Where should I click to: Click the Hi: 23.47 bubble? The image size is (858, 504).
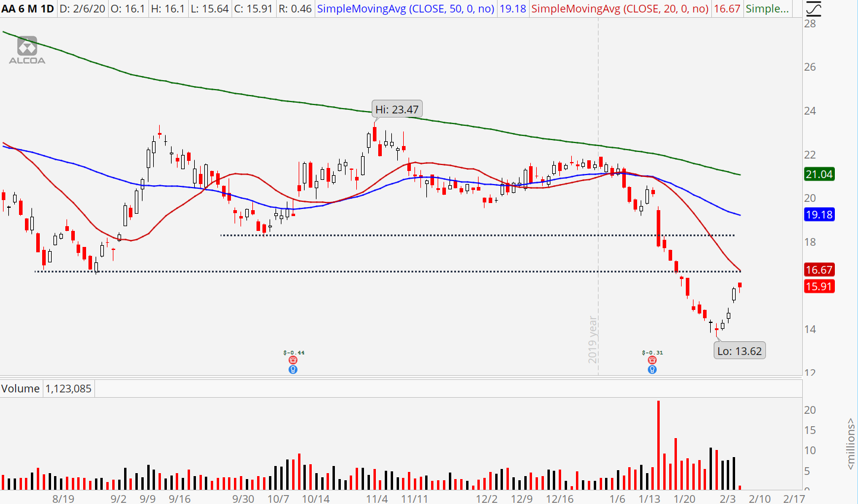tap(397, 109)
